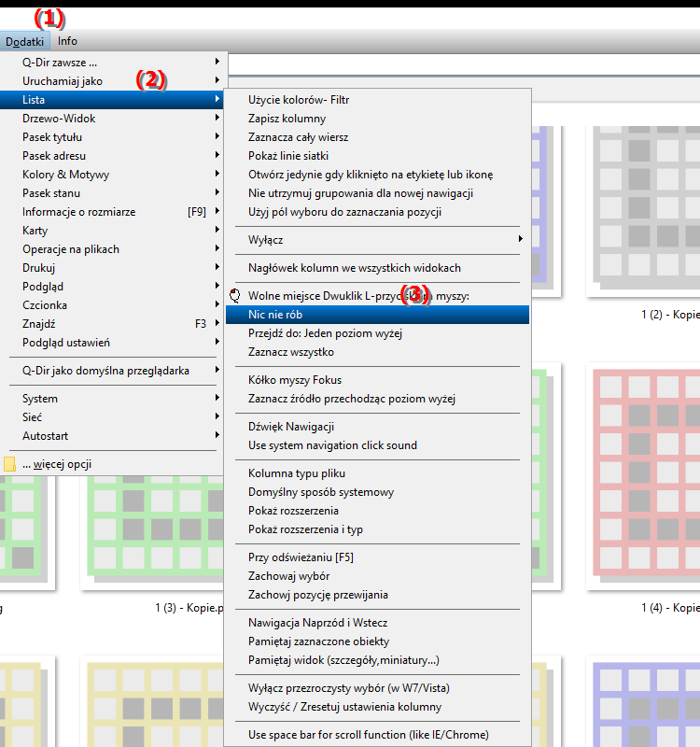Select the 1 (3) - Kopie green thumbnail
Screen dimensions: 700x747
(x=153, y=532)
